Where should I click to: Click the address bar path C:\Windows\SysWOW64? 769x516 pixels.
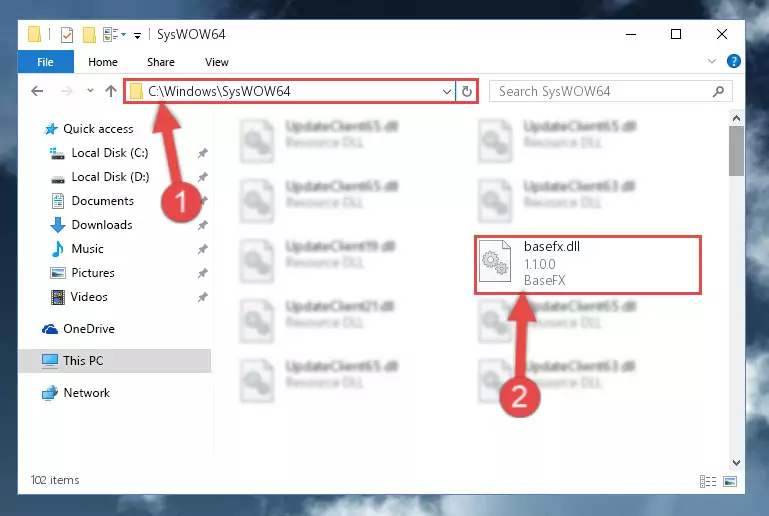219,91
